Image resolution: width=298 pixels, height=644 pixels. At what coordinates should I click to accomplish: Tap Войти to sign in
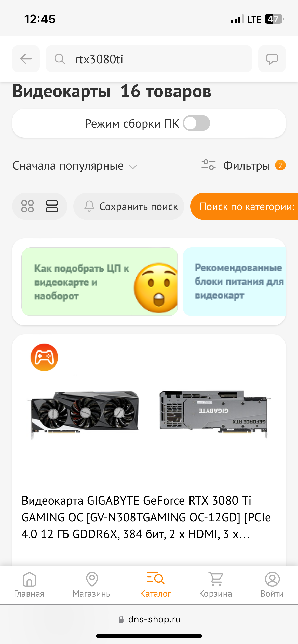(272, 585)
